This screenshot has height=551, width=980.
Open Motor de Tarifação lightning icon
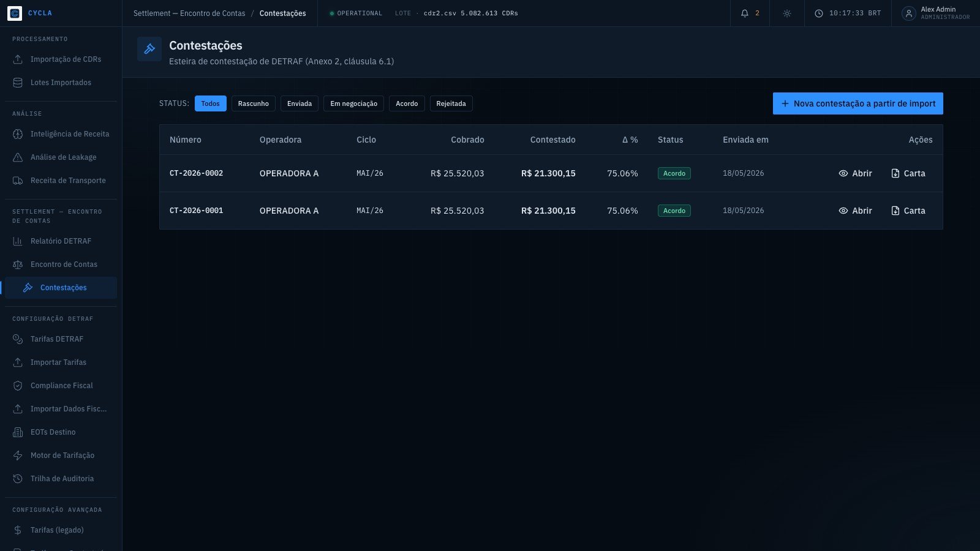click(x=18, y=455)
